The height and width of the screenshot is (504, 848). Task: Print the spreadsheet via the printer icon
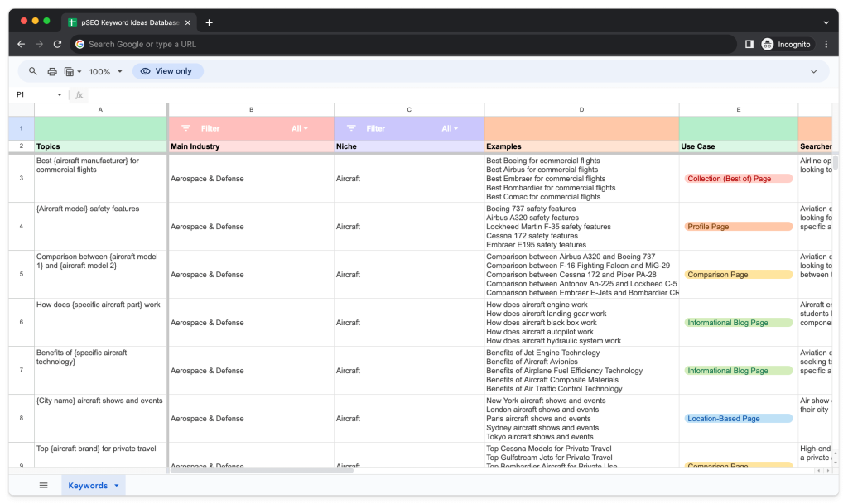point(52,71)
